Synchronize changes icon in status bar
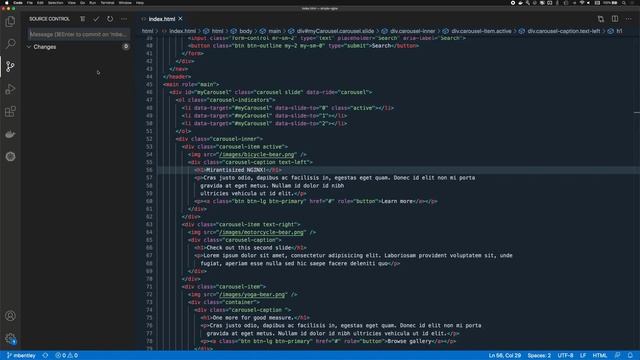640x360 pixels. click(45, 356)
